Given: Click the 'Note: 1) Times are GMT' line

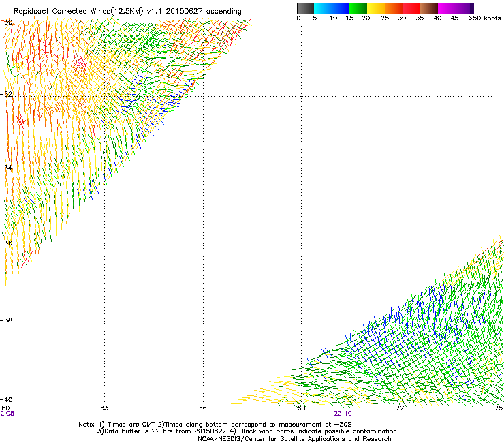Looking at the screenshot, I should click(215, 425).
